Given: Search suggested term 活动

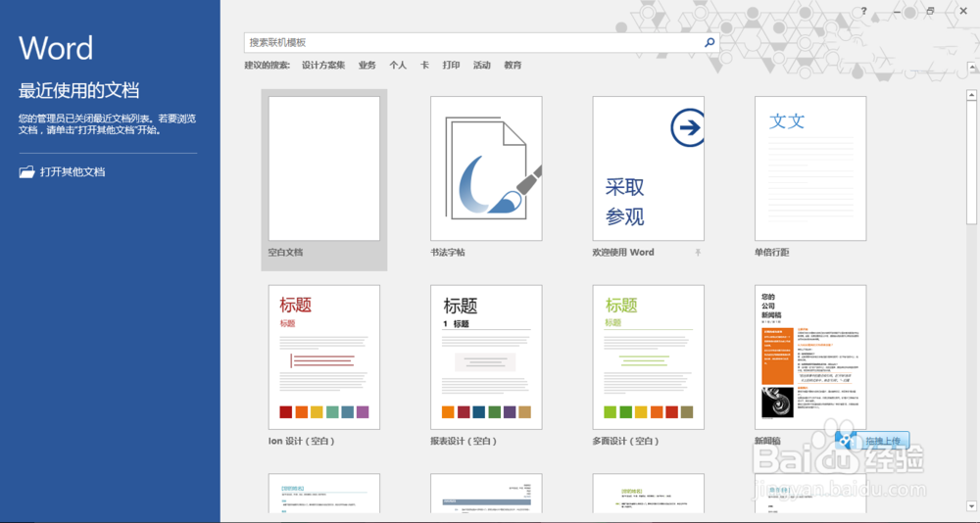Looking at the screenshot, I should point(481,65).
